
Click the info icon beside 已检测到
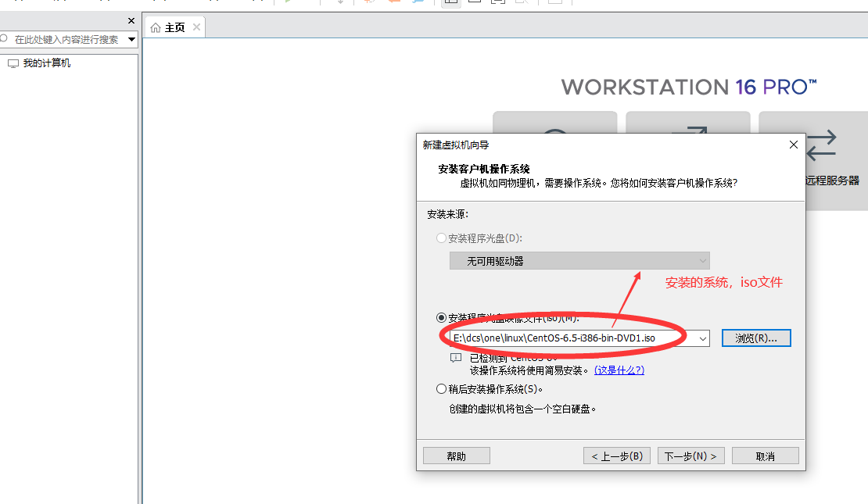456,358
